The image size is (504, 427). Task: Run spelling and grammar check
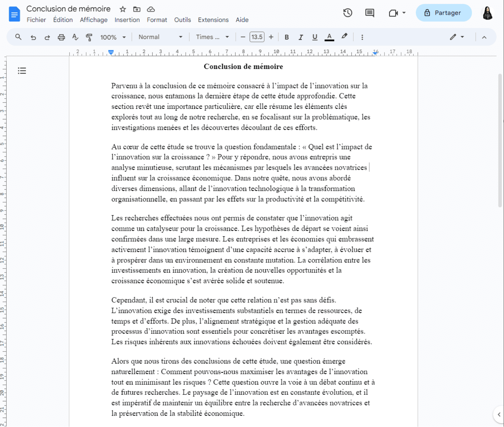coord(75,37)
